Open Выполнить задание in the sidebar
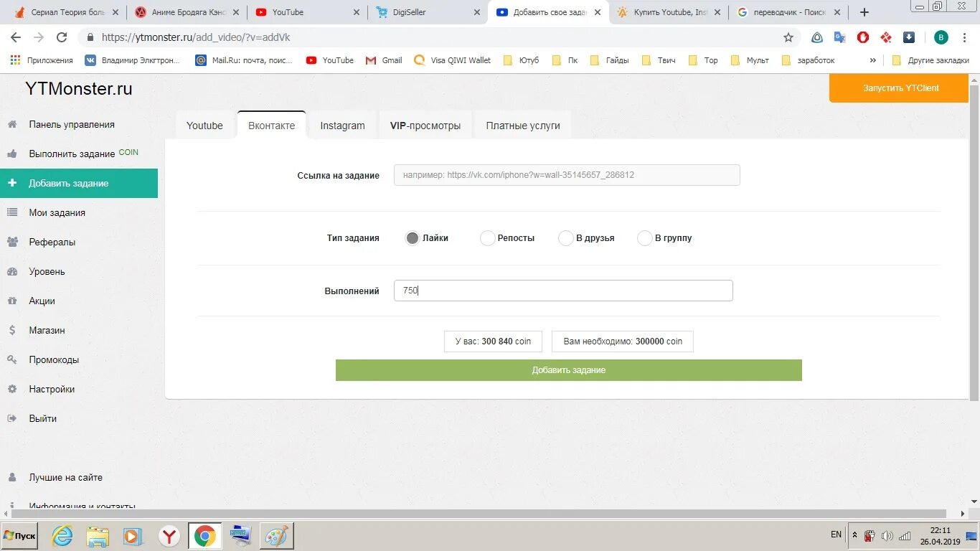The image size is (980, 551). (x=72, y=154)
